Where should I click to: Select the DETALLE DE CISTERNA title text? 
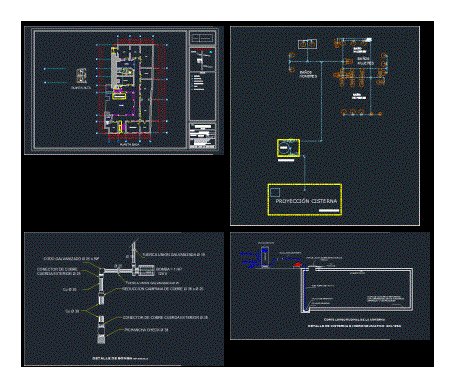354,326
